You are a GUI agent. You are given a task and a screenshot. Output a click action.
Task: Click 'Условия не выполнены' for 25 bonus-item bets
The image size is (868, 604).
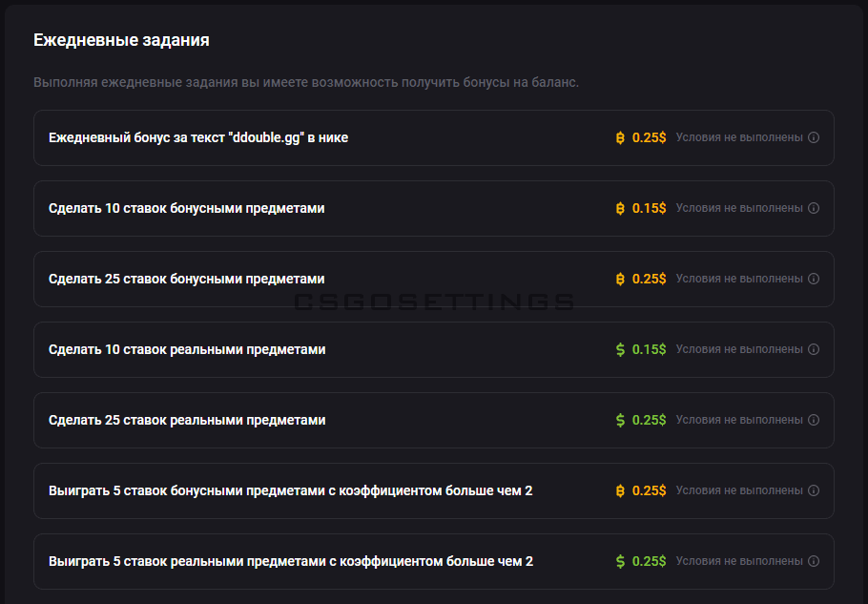point(739,279)
